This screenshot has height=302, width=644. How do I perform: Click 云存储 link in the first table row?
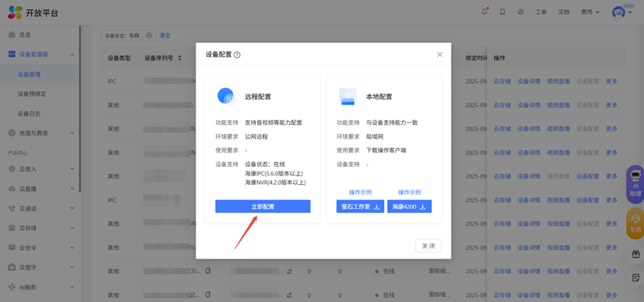pyautogui.click(x=502, y=82)
